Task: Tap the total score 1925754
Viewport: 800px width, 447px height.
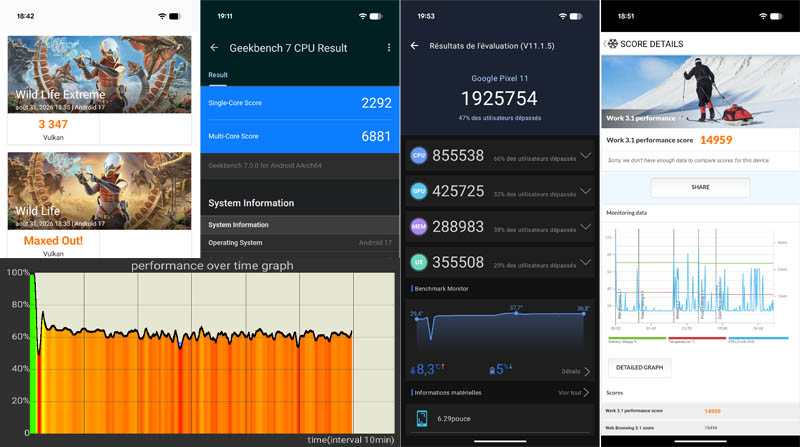Action: 499,98
